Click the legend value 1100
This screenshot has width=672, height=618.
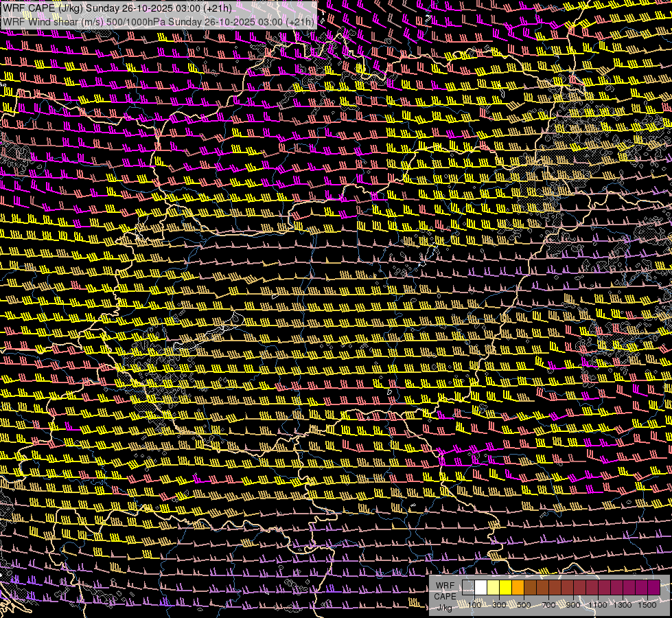[x=597, y=605]
